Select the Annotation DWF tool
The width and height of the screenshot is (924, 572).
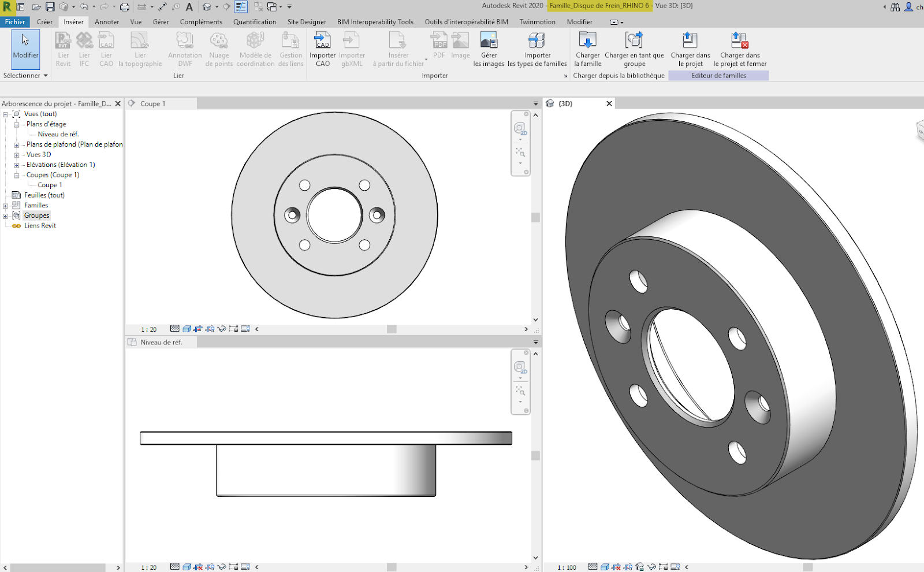[184, 49]
